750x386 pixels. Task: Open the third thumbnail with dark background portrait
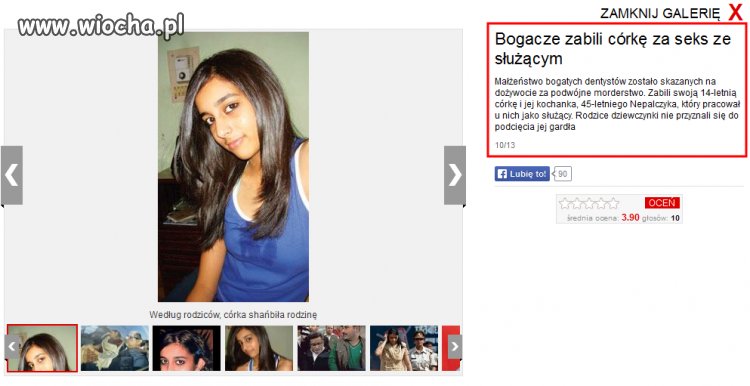pos(187,348)
